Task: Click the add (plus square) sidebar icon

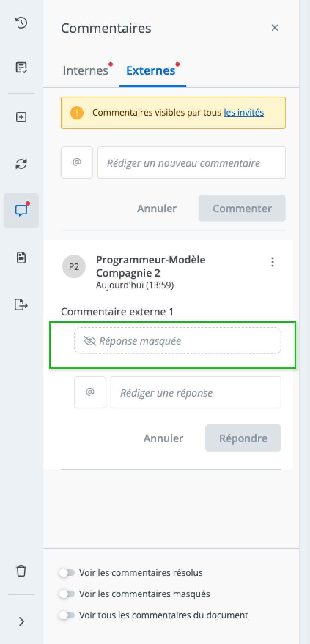Action: (21, 117)
